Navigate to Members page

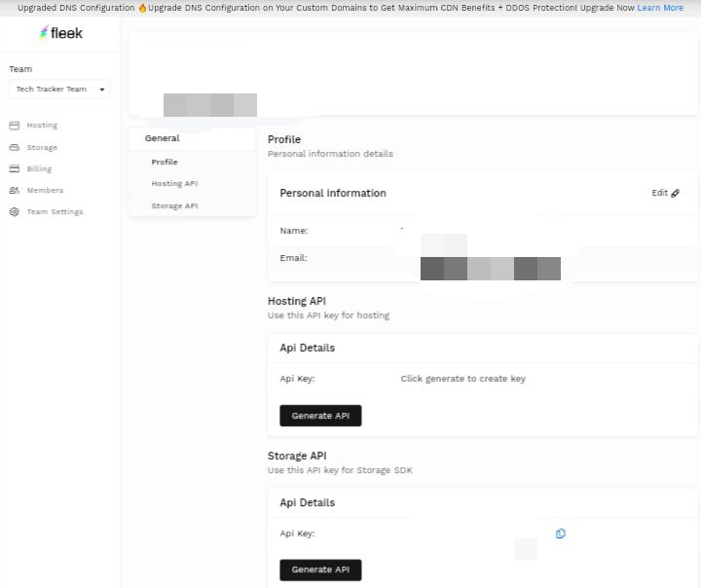[45, 191]
